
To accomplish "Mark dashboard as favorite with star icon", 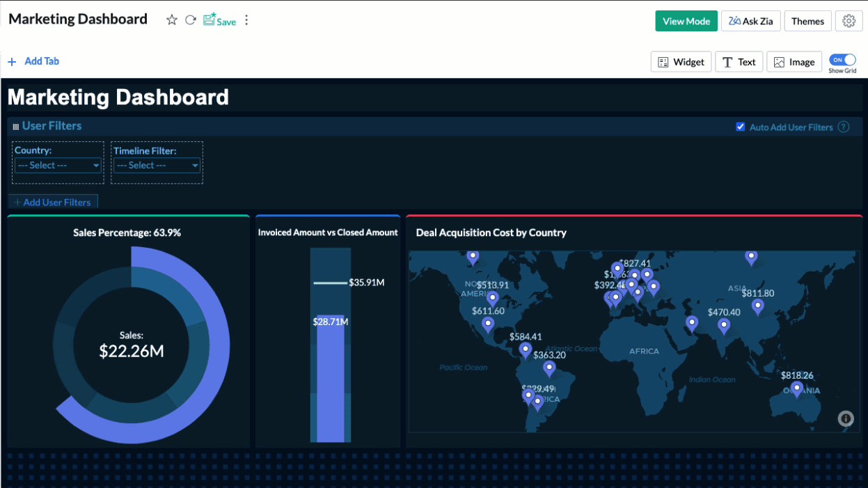I will click(172, 20).
